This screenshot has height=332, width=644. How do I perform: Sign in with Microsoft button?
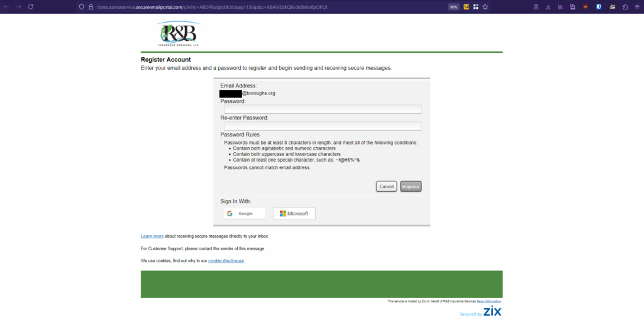pos(294,214)
